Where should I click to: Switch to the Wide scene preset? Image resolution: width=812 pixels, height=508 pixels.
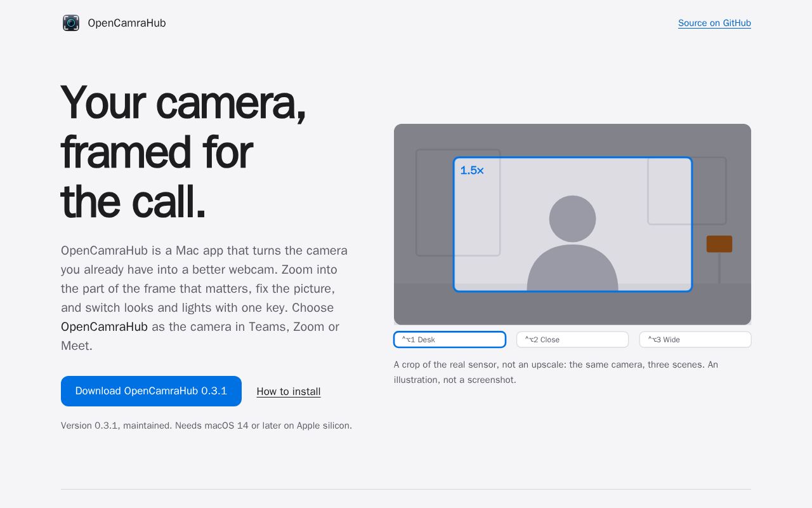pyautogui.click(x=695, y=340)
